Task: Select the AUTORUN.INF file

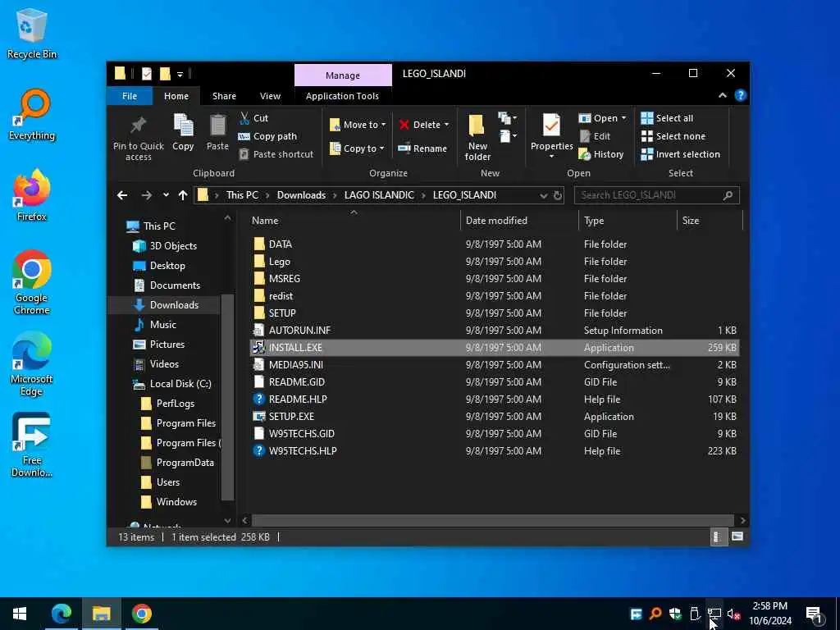Action: [x=494, y=331]
